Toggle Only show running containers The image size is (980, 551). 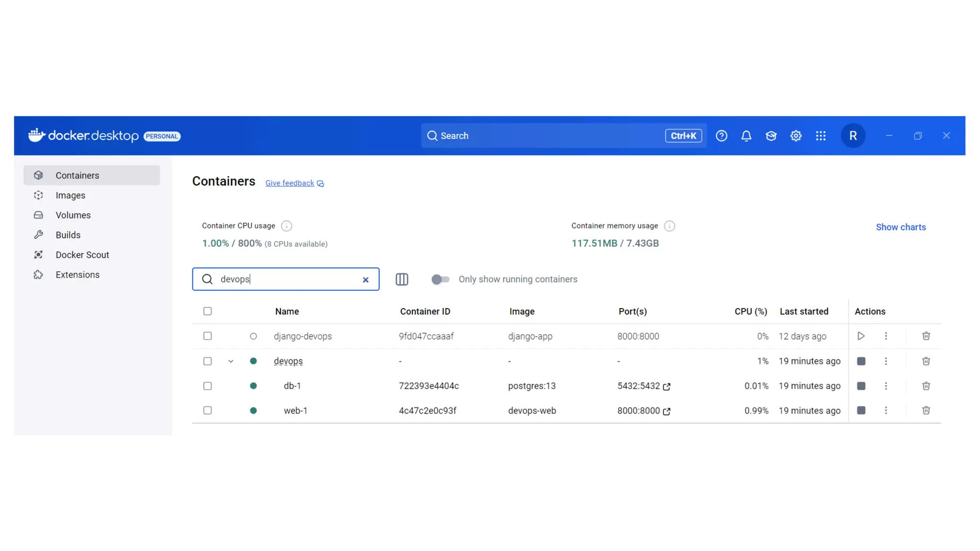[x=440, y=279]
